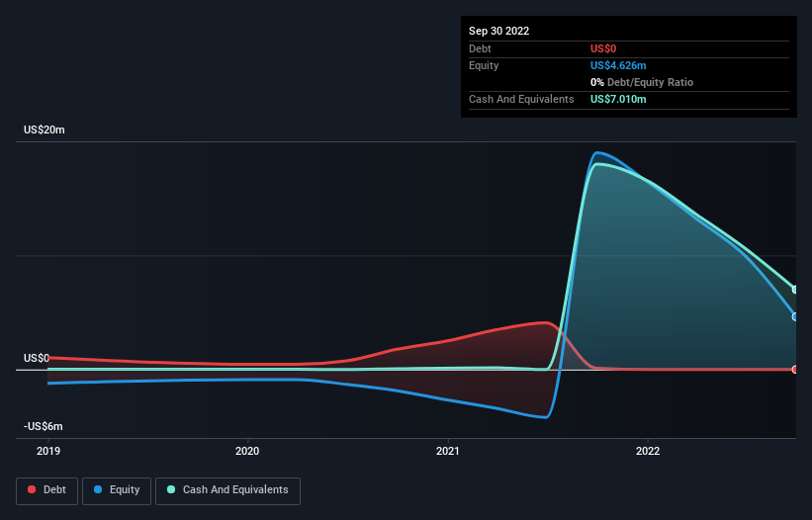
Task: Click the blue Equity endpoint marker
Action: click(x=795, y=316)
